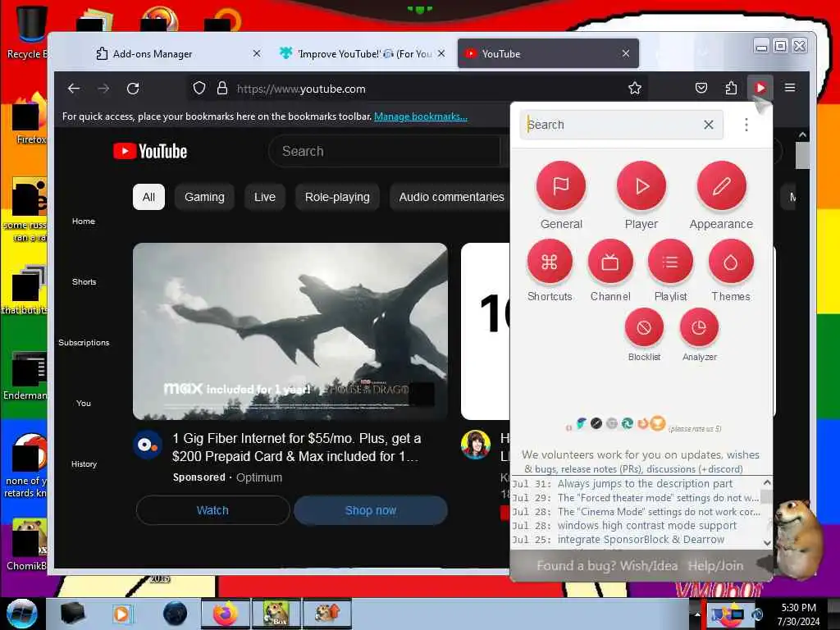The height and width of the screenshot is (630, 840).
Task: Reload the current page
Action: pyautogui.click(x=133, y=89)
